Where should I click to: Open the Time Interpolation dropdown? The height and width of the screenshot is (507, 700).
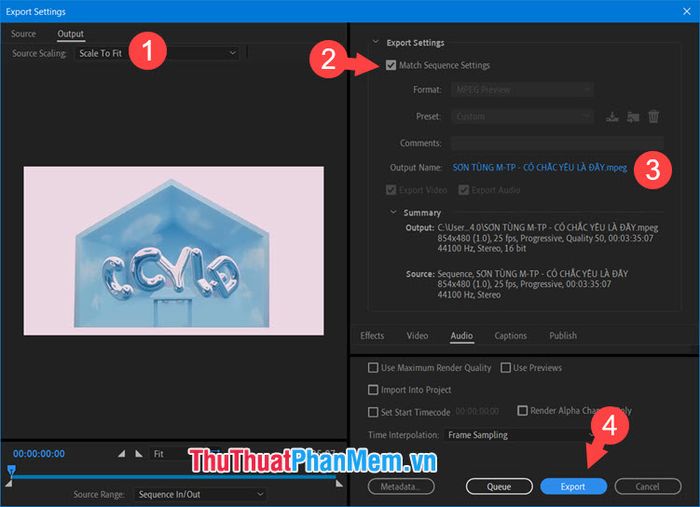pyautogui.click(x=521, y=435)
